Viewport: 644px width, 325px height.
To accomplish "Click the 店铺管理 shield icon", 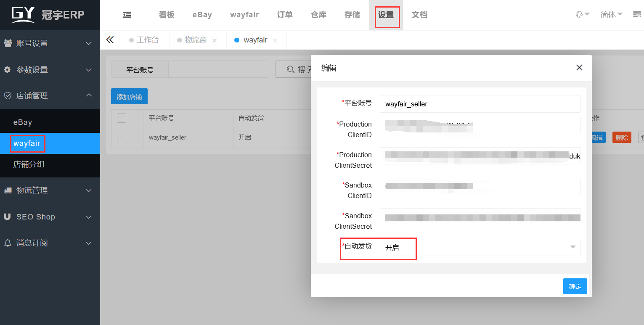I will 7,95.
